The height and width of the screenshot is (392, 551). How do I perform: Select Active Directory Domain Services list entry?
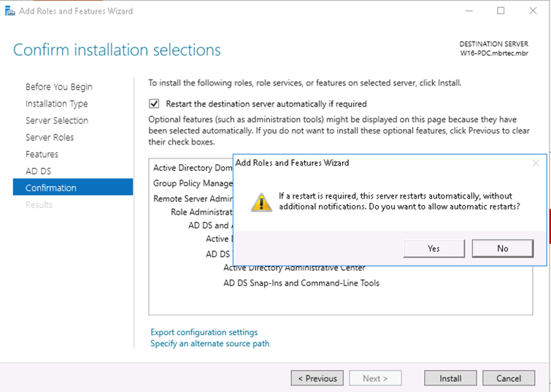[x=193, y=168]
